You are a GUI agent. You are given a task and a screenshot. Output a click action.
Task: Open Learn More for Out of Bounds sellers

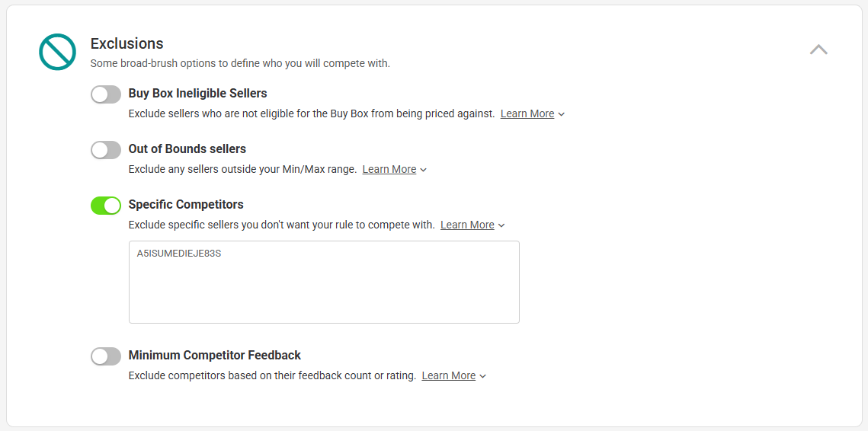tap(389, 169)
